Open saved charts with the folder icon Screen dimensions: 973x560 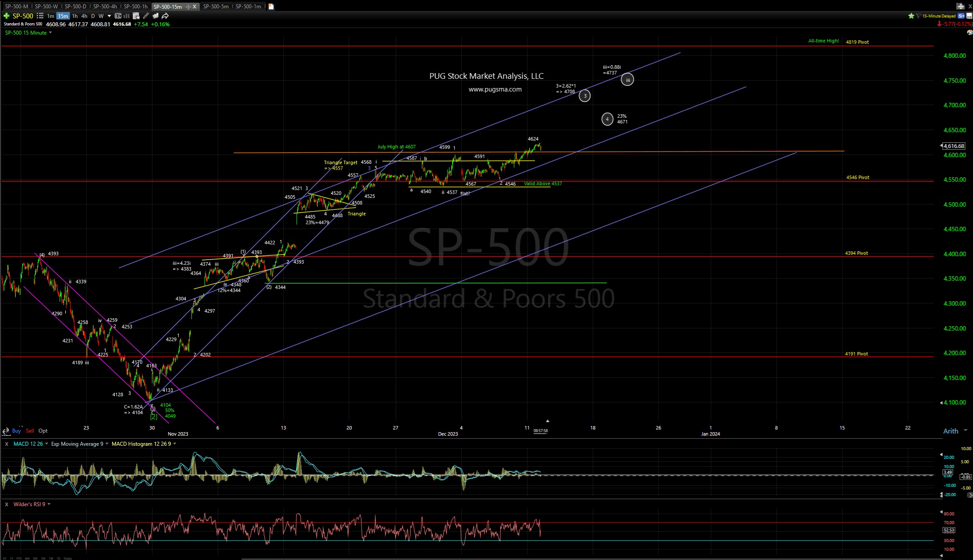[x=156, y=16]
